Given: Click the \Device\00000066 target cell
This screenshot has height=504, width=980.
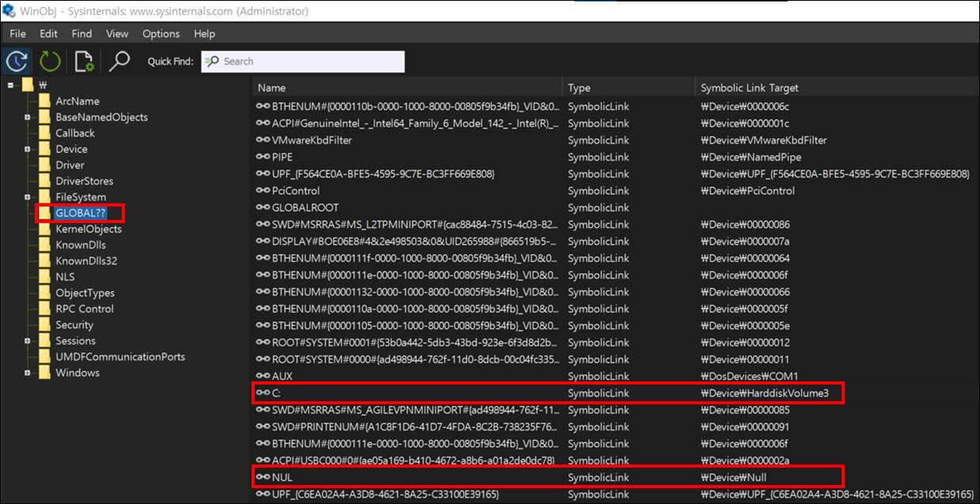Looking at the screenshot, I should [x=745, y=292].
